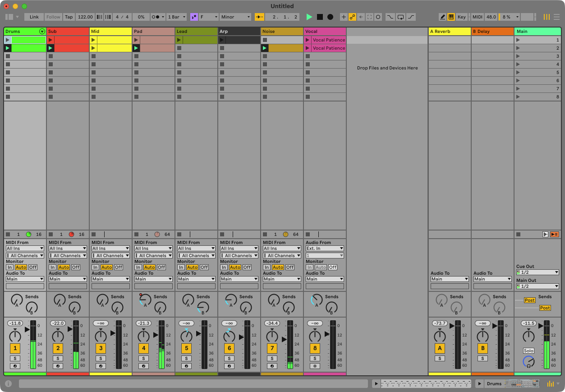The width and height of the screenshot is (565, 392).
Task: Click the Drums track pan knob
Action: click(x=15, y=336)
